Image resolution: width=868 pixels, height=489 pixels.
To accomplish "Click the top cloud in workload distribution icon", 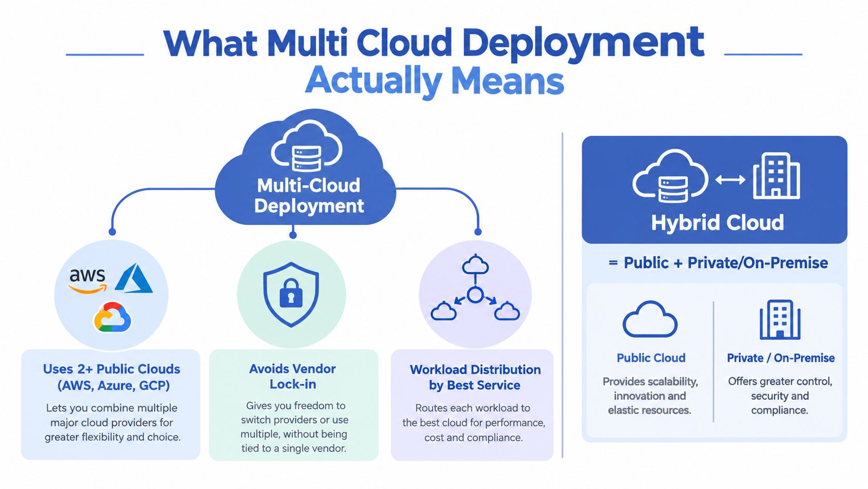I will (x=475, y=265).
